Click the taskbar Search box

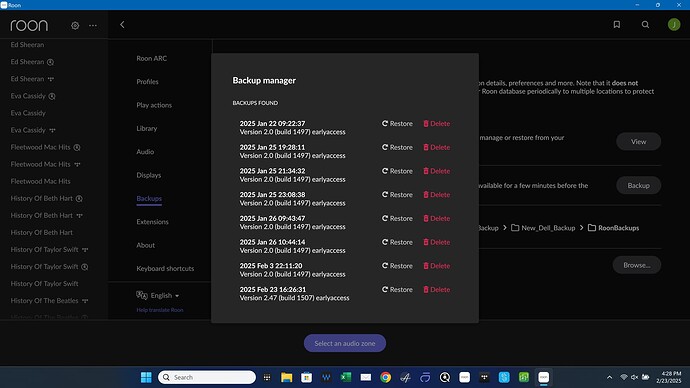pyautogui.click(x=207, y=377)
